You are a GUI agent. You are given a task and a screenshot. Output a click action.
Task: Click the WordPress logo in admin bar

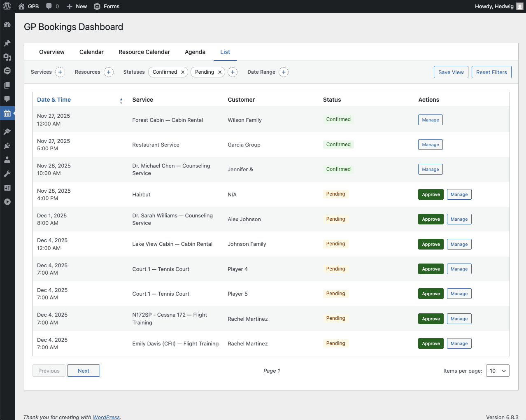[7, 6]
